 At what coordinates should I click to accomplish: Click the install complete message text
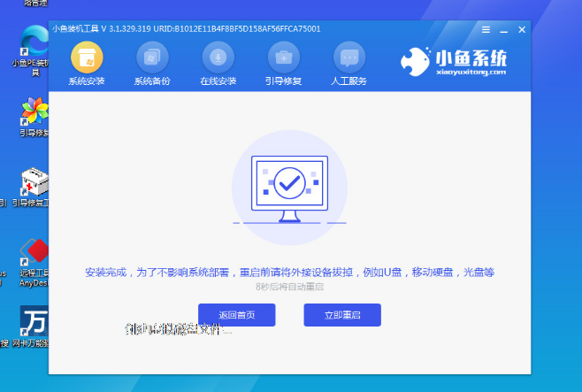[x=289, y=273]
